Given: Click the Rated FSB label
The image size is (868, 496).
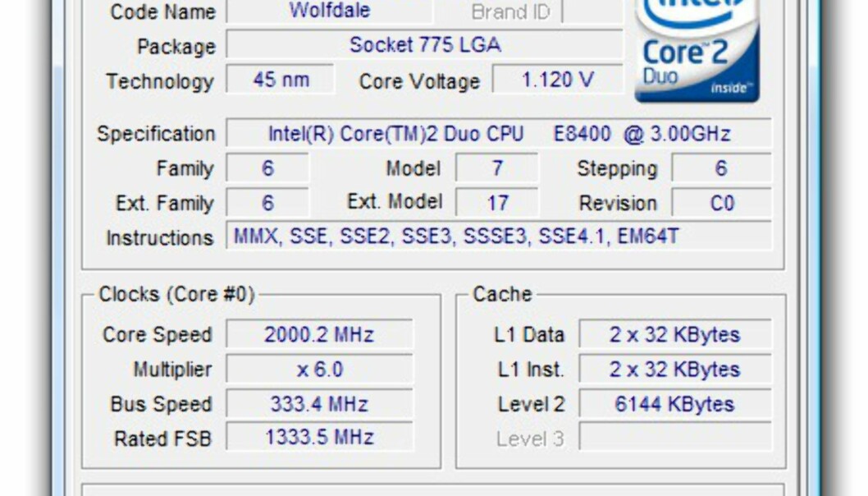Looking at the screenshot, I should (162, 439).
